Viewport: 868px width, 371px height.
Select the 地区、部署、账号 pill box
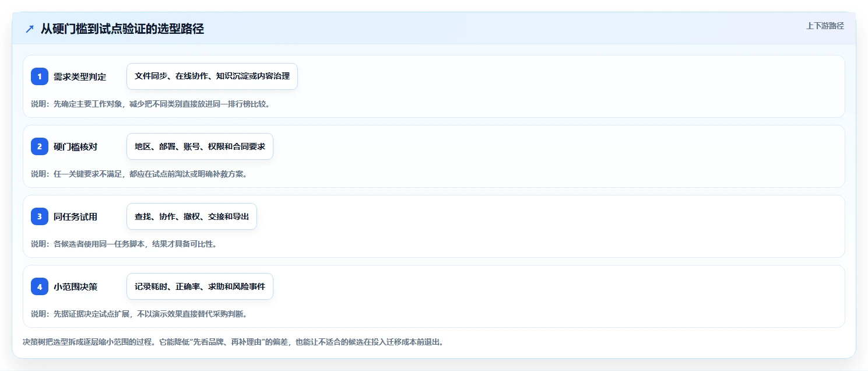pos(200,146)
